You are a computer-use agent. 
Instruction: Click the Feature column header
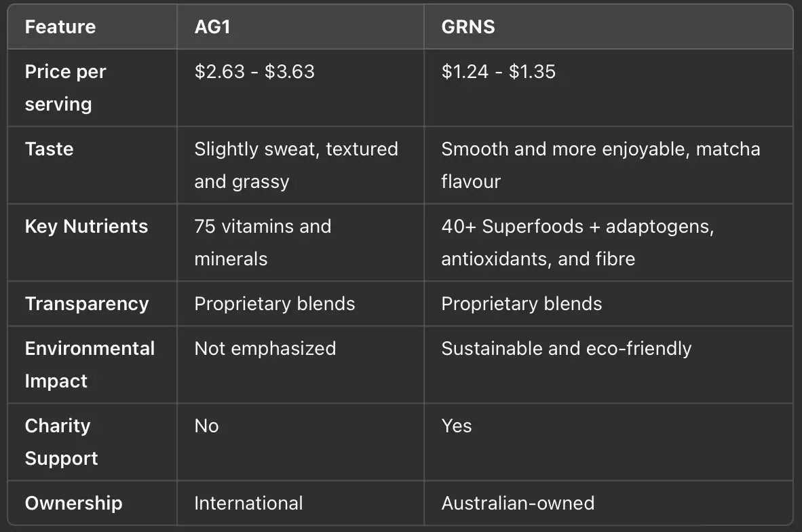pos(60,27)
